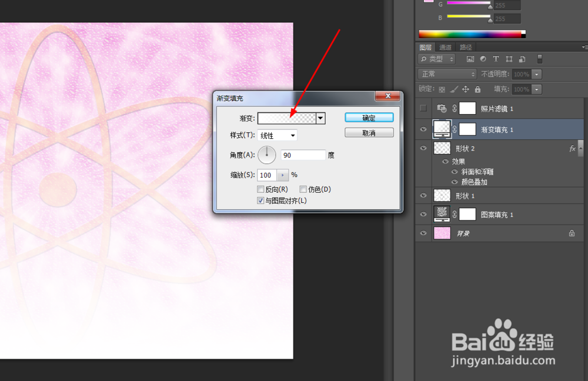Click the scale field showing 100
588x381 pixels.
pyautogui.click(x=267, y=175)
